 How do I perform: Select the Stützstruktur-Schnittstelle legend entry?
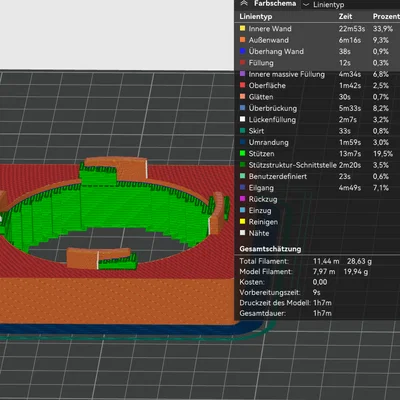click(x=317, y=165)
